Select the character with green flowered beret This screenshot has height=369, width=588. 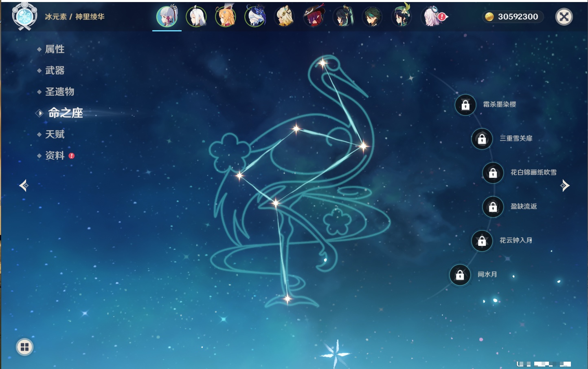(x=402, y=17)
